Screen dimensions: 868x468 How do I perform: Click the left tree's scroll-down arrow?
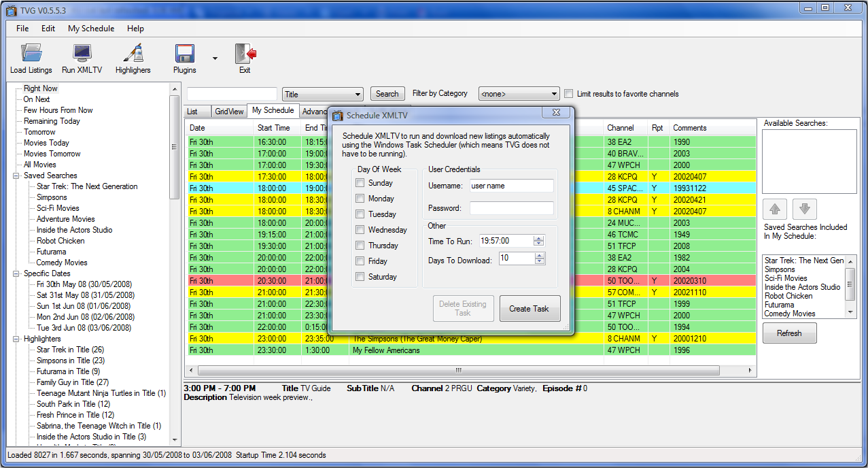(x=175, y=440)
